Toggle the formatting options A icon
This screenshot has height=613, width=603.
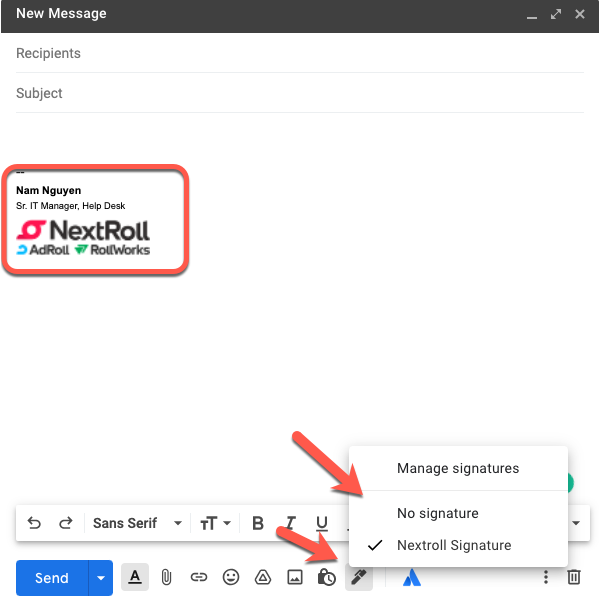pyautogui.click(x=135, y=577)
